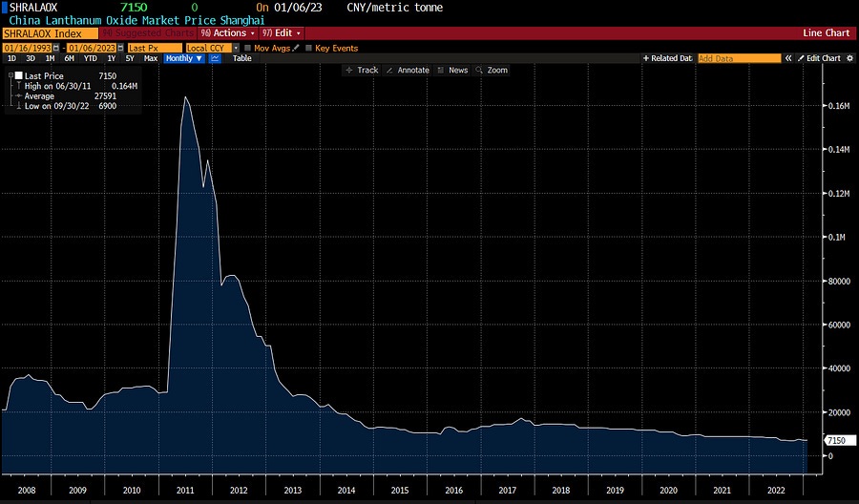Select the 1D time range

point(11,58)
